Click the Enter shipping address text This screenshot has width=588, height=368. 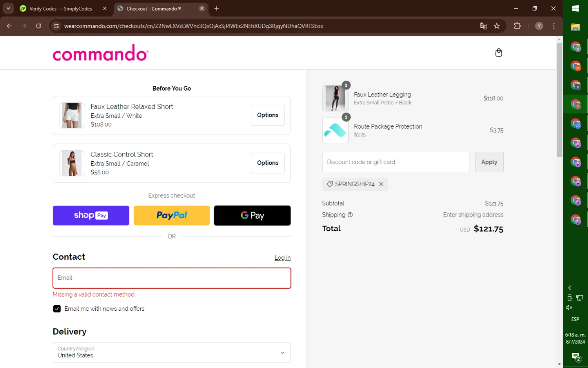pos(473,215)
